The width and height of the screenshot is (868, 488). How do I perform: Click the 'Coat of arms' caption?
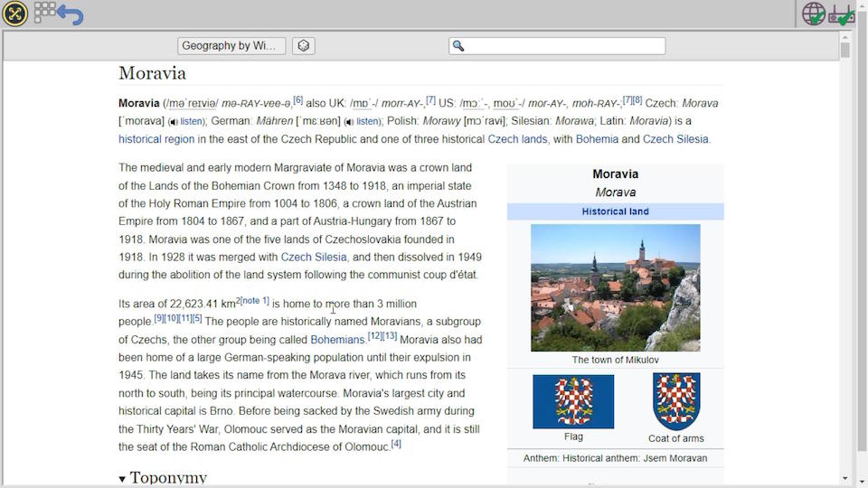click(x=676, y=439)
